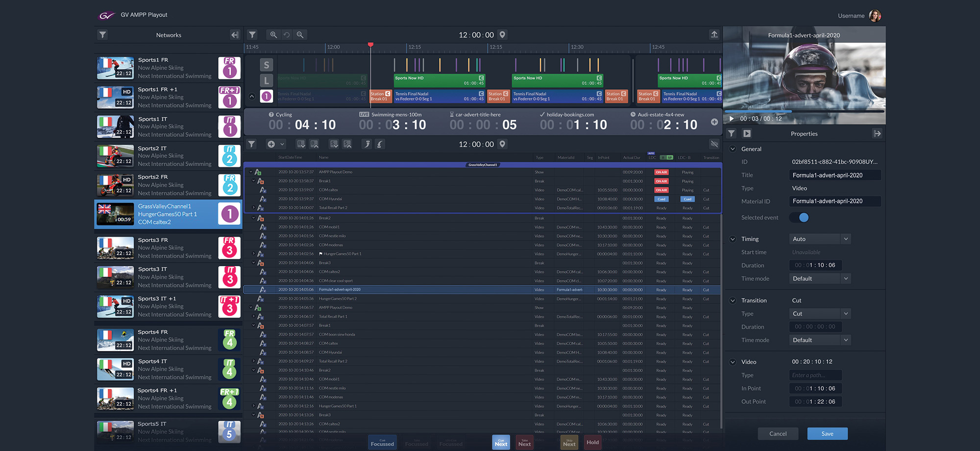The width and height of the screenshot is (980, 451).
Task: Collapse the Networks panel with arrow icon
Action: tap(235, 35)
